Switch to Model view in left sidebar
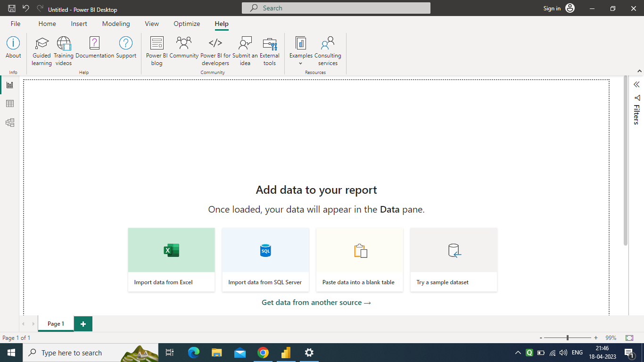 pyautogui.click(x=10, y=123)
